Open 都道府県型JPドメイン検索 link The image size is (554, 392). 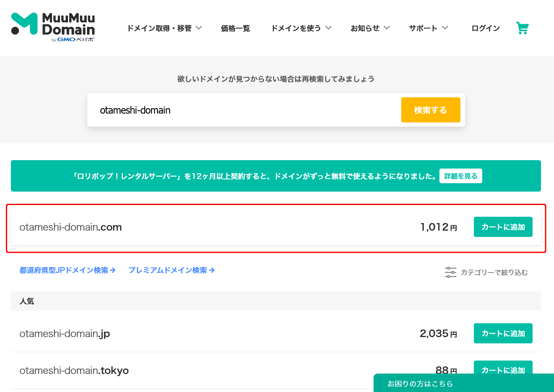(x=67, y=270)
